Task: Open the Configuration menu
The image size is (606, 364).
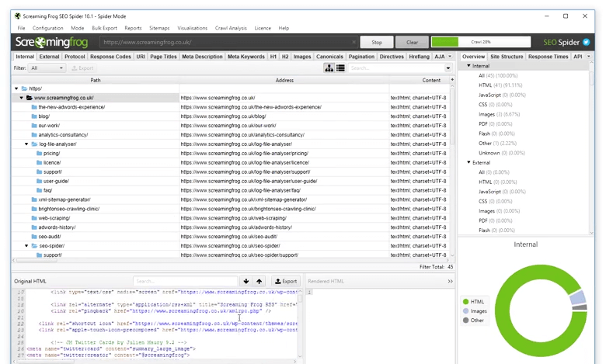Action: click(47, 28)
